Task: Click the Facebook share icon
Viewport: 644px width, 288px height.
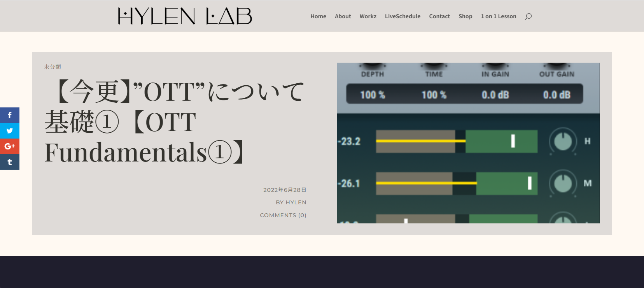Action: tap(10, 115)
